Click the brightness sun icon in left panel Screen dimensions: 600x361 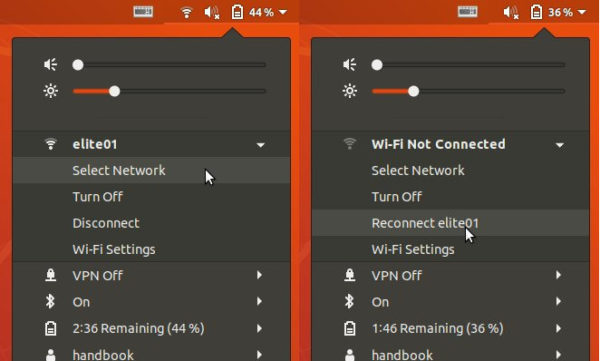(51, 91)
